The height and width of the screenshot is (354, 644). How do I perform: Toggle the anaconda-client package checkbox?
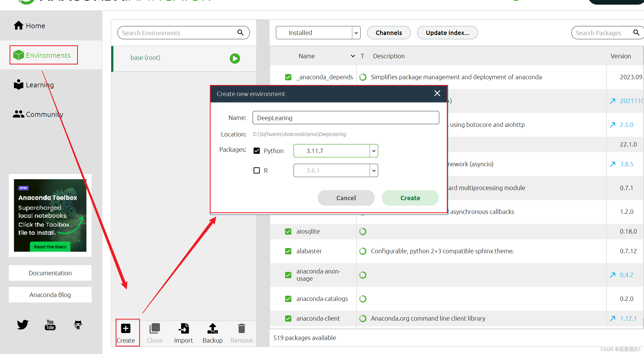click(288, 319)
